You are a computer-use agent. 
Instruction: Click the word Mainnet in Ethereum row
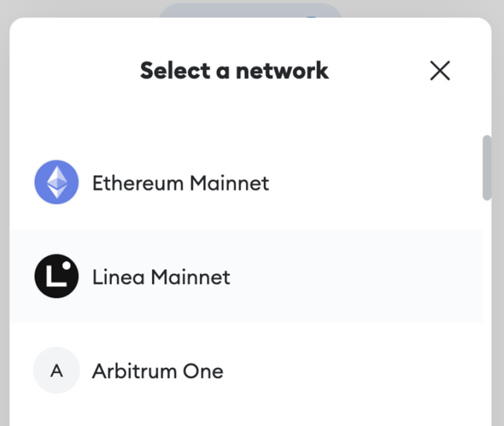pyautogui.click(x=229, y=183)
